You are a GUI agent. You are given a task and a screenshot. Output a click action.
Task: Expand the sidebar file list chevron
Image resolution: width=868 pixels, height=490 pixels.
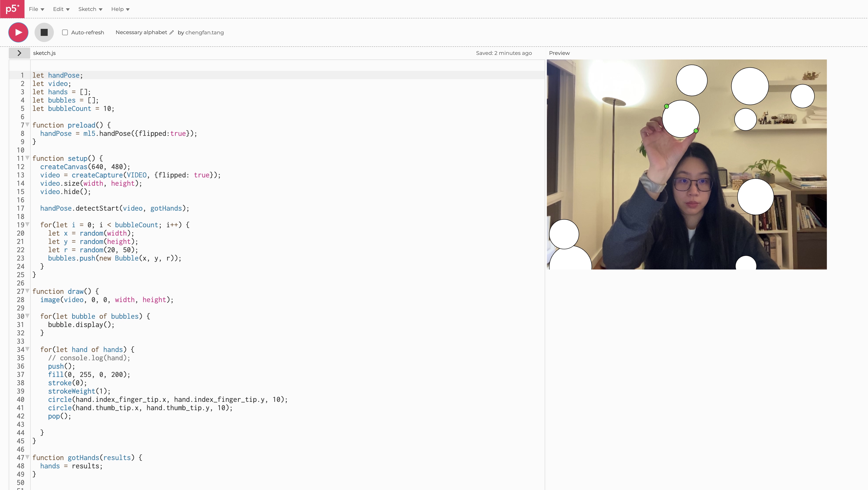[x=19, y=53]
